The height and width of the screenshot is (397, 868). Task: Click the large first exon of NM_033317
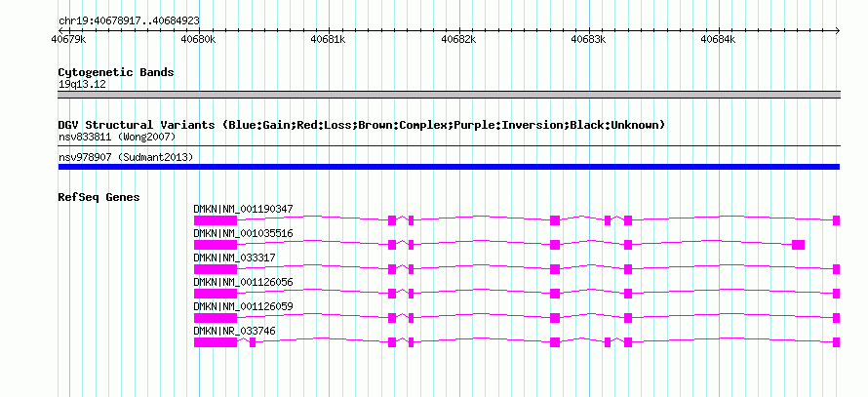(x=216, y=269)
